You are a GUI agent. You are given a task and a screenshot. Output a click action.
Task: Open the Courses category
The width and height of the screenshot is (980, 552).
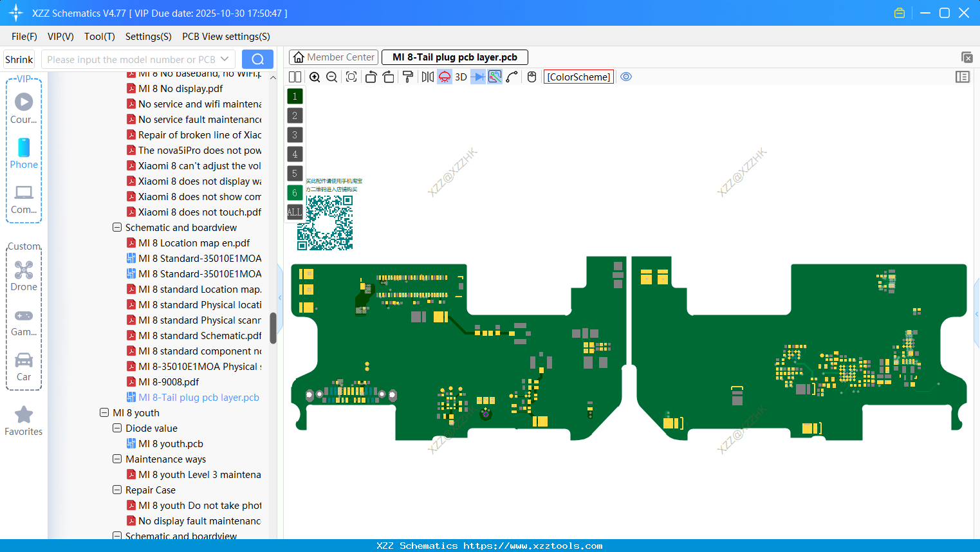pyautogui.click(x=24, y=109)
